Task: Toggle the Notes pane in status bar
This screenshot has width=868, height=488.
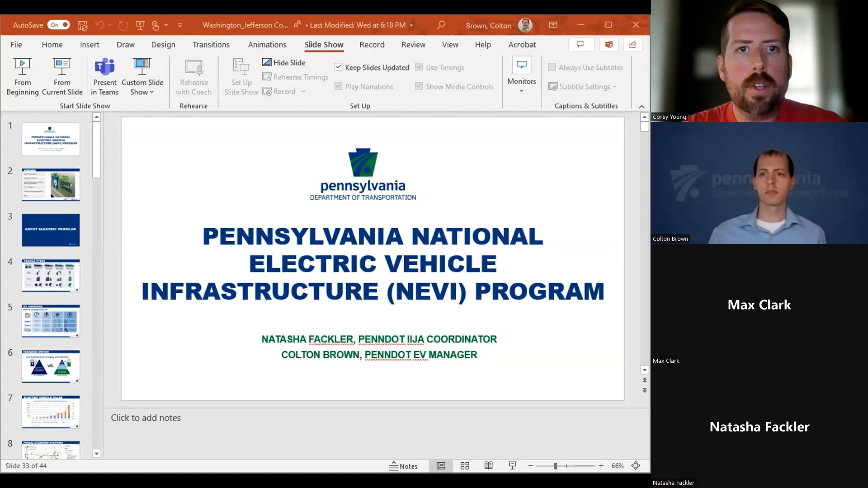Action: click(403, 466)
